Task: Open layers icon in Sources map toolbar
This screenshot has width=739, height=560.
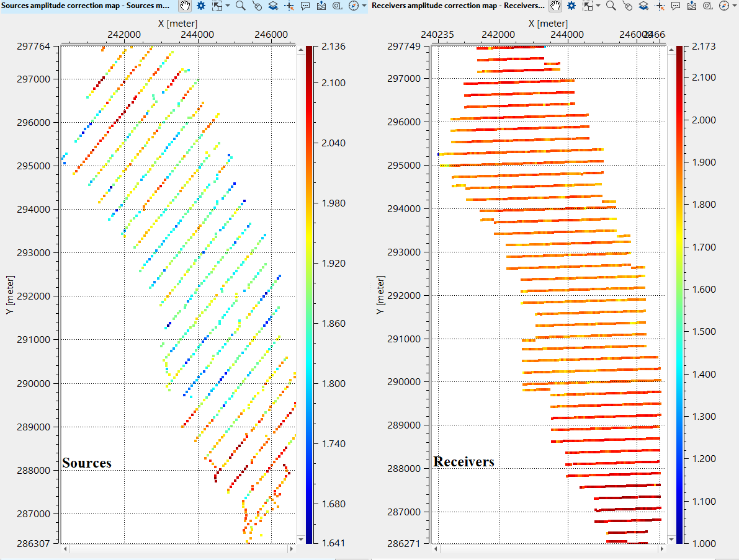Action: (x=272, y=6)
